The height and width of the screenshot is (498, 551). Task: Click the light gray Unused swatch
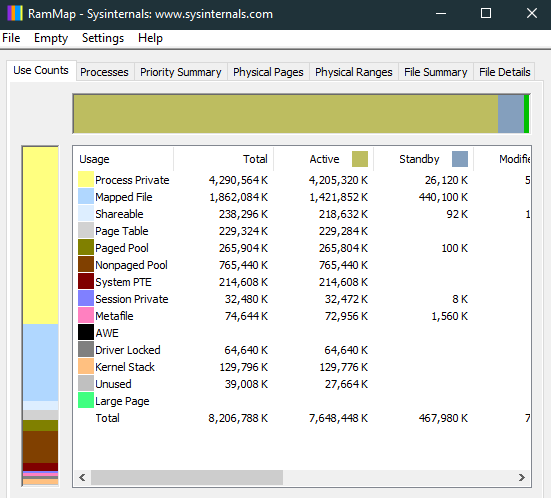86,383
